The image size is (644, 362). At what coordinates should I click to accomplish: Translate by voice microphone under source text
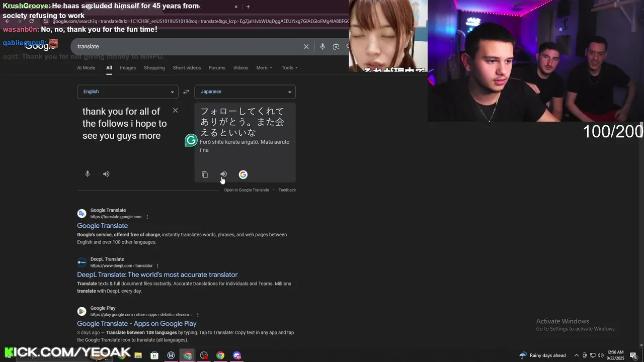pos(88,174)
